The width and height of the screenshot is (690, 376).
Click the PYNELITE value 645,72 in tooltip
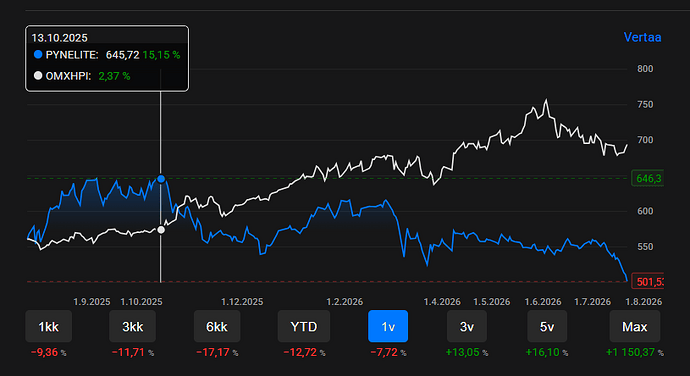tap(122, 55)
